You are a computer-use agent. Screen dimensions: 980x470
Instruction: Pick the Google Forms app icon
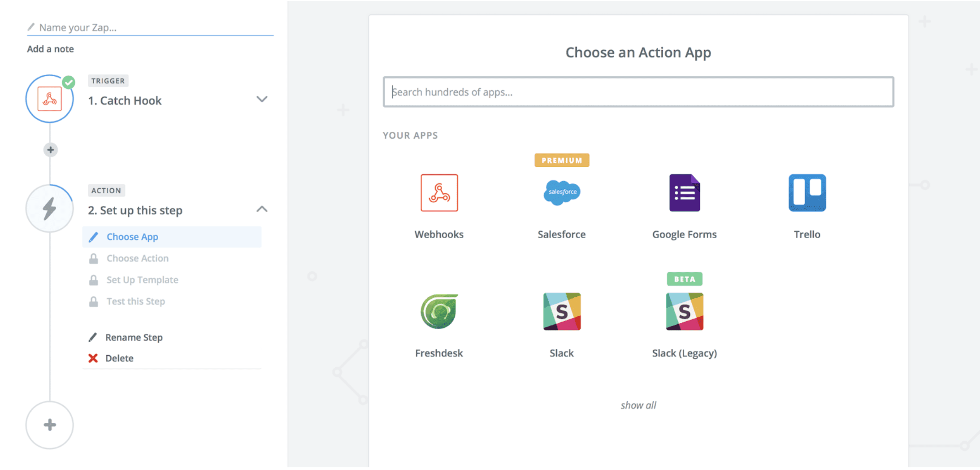point(685,193)
